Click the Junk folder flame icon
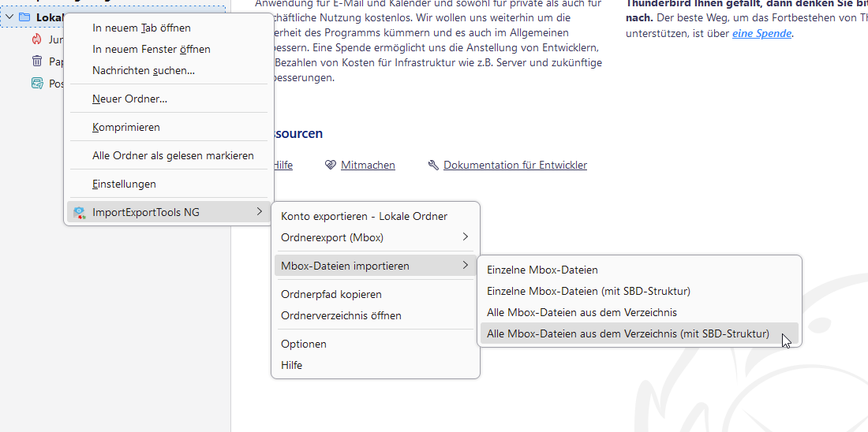Image resolution: width=868 pixels, height=432 pixels. tap(36, 39)
